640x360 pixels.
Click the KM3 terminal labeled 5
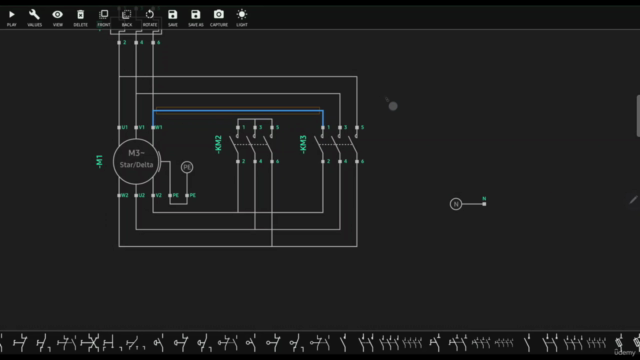tap(357, 127)
